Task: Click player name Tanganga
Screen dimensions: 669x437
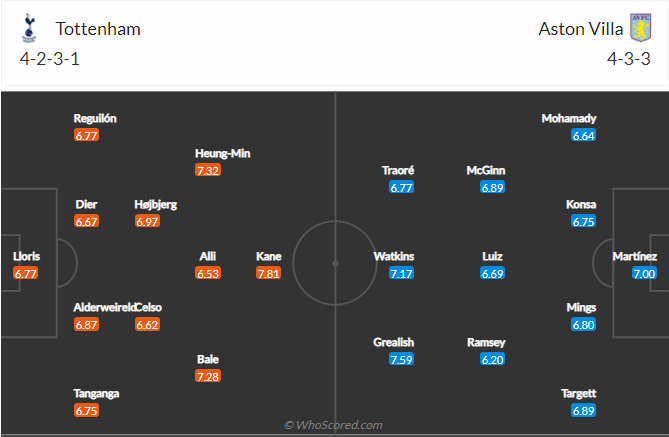Action: (x=96, y=393)
